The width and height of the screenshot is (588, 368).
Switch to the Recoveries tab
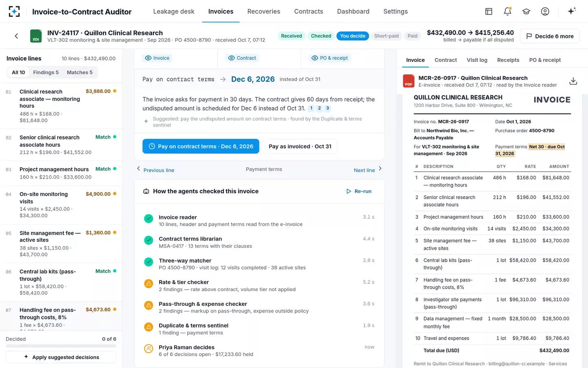[264, 11]
